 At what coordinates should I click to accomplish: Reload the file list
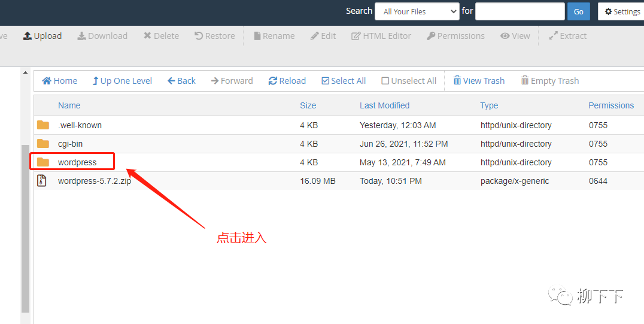click(273, 81)
